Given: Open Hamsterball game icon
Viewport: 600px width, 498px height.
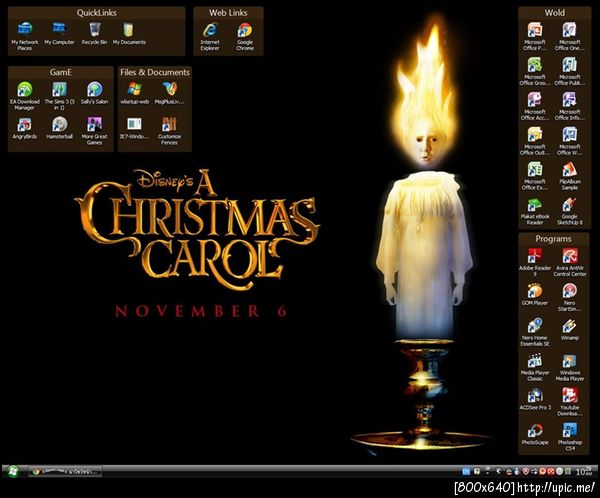Looking at the screenshot, I should [59, 128].
